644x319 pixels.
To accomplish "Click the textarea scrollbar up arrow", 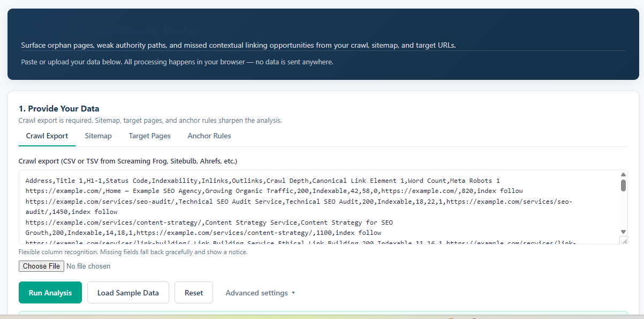I will [623, 175].
